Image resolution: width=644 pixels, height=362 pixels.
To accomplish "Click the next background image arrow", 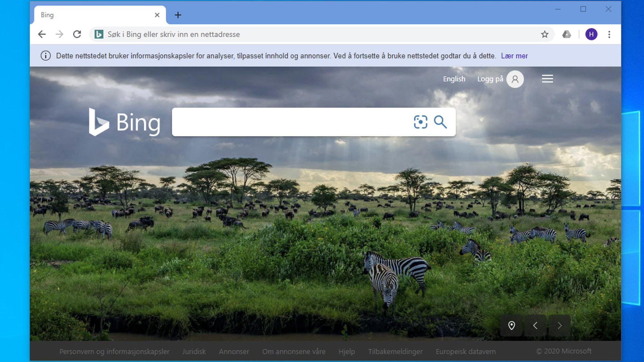I will pos(559,325).
